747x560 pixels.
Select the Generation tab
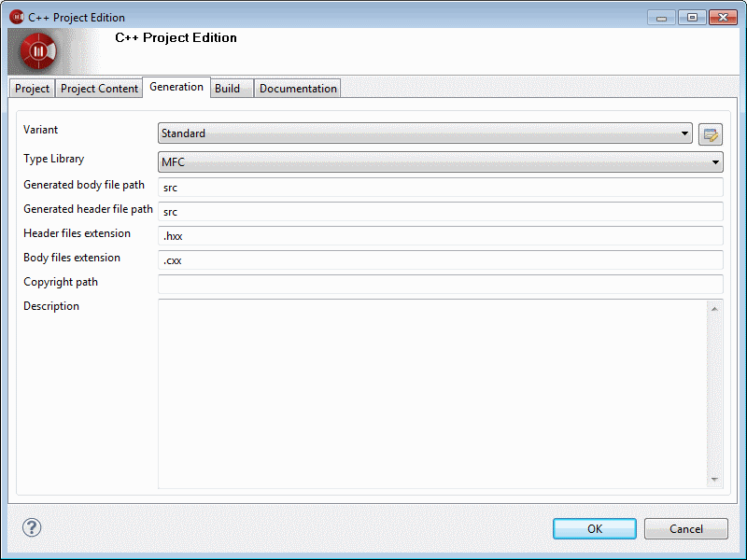pos(176,87)
